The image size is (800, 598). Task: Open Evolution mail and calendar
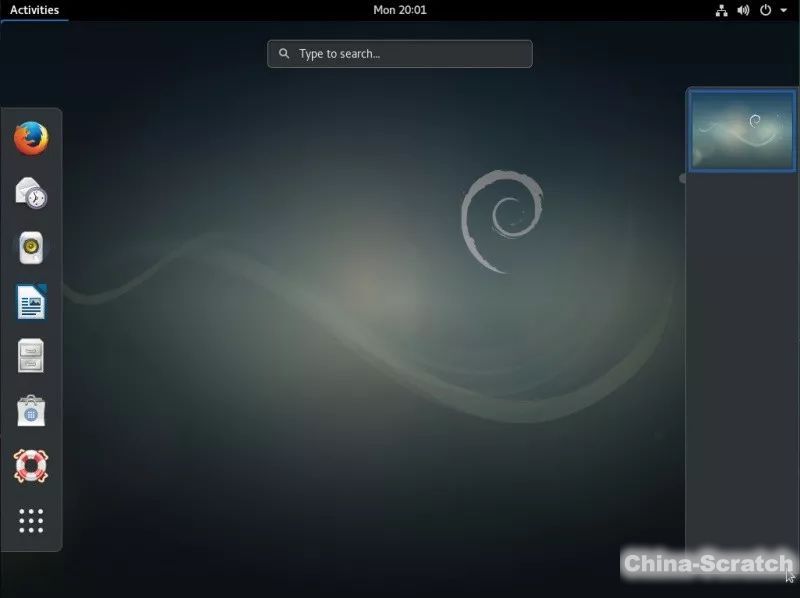pyautogui.click(x=31, y=193)
